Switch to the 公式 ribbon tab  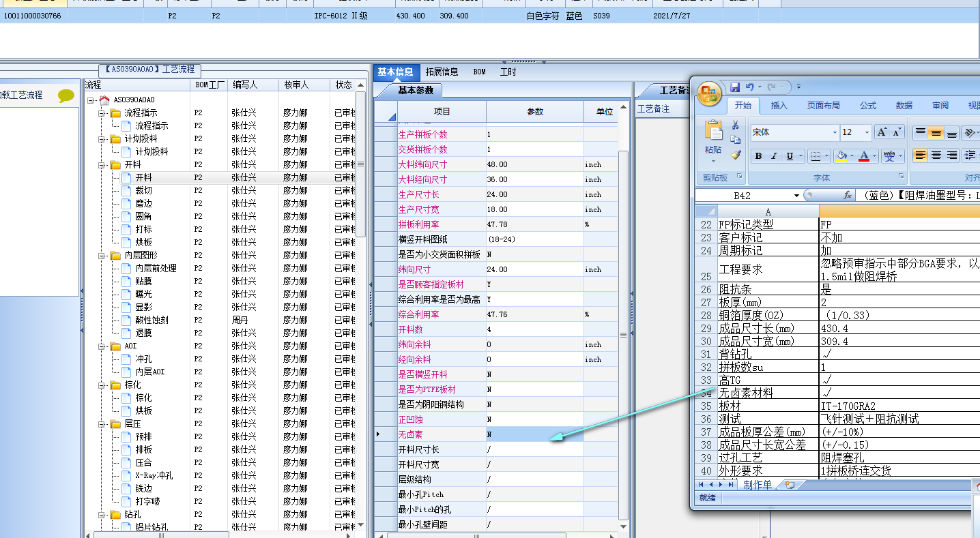point(868,106)
